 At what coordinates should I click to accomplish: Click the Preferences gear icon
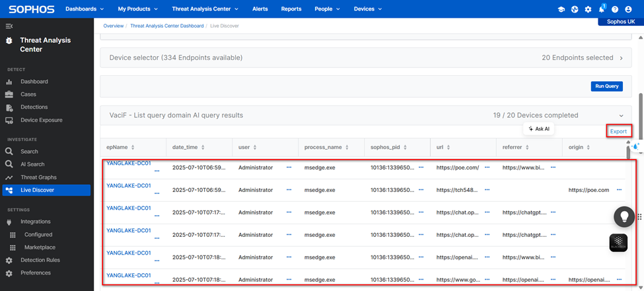[9, 273]
